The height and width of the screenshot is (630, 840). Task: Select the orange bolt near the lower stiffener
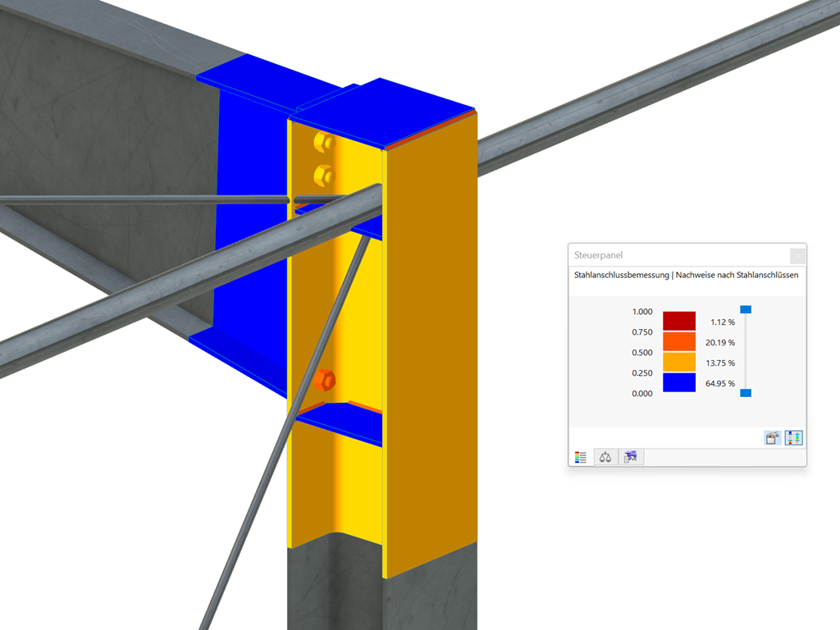[324, 380]
